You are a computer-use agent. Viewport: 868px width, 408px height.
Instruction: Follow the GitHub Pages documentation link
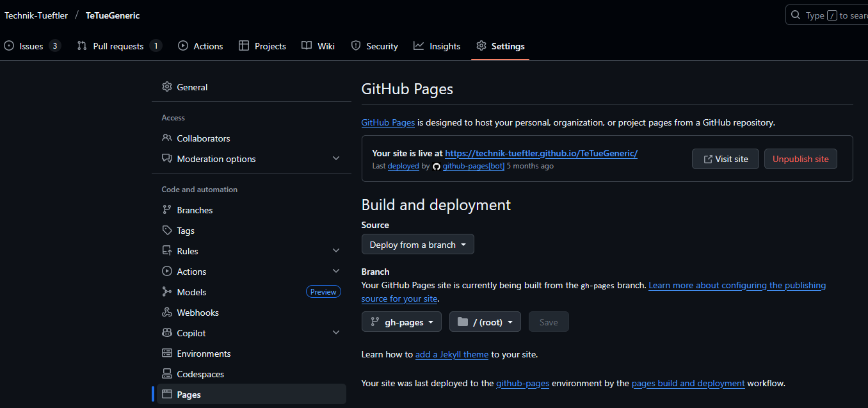tap(388, 122)
